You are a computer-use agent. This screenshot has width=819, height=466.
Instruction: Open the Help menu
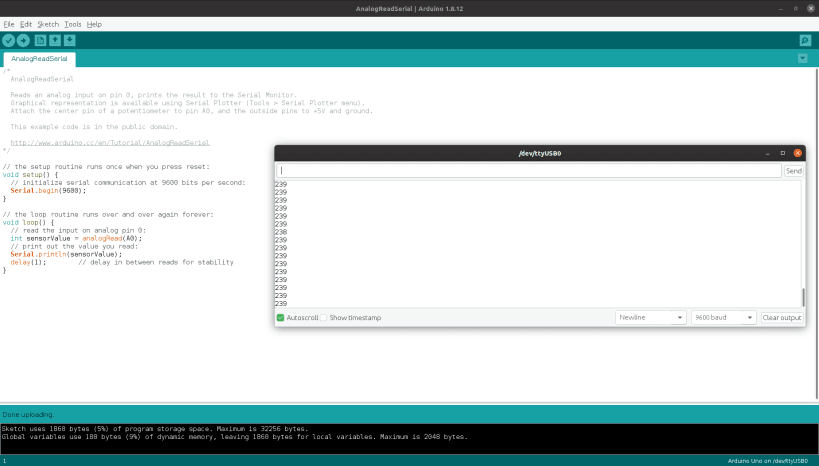[x=94, y=24]
